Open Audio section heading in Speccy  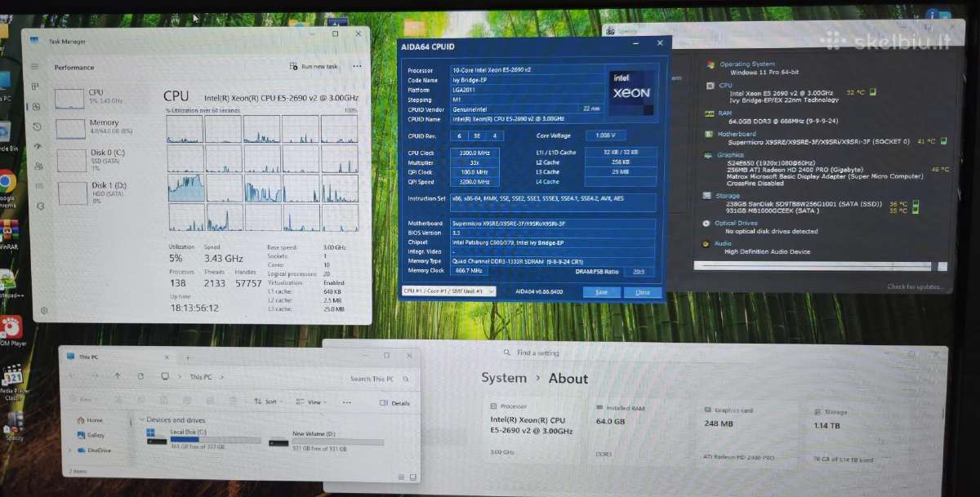coord(723,243)
